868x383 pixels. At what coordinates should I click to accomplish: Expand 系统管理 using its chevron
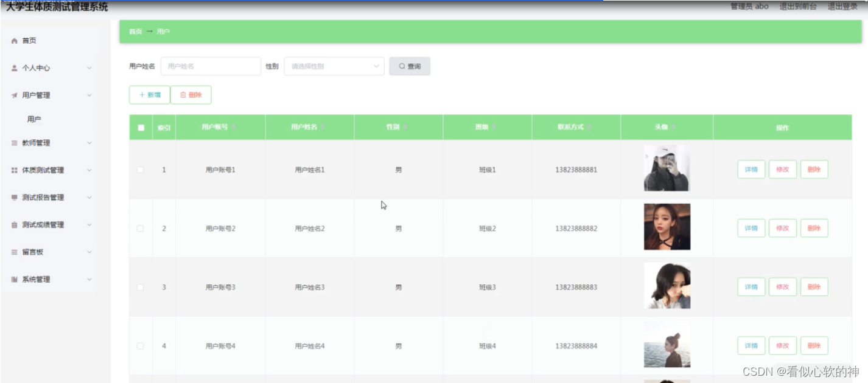pos(89,280)
